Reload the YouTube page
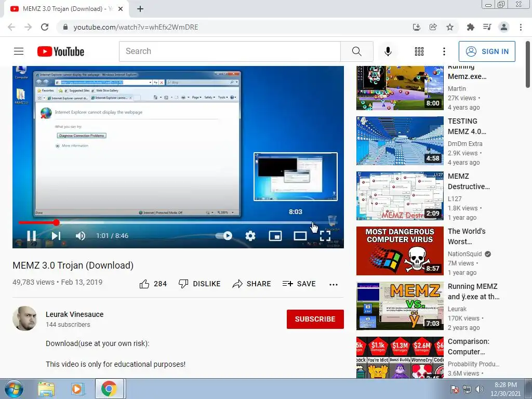The width and height of the screenshot is (532, 399). click(45, 27)
